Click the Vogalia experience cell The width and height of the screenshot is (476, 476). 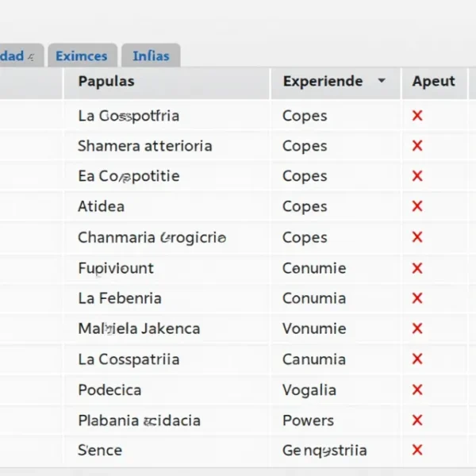(x=309, y=390)
